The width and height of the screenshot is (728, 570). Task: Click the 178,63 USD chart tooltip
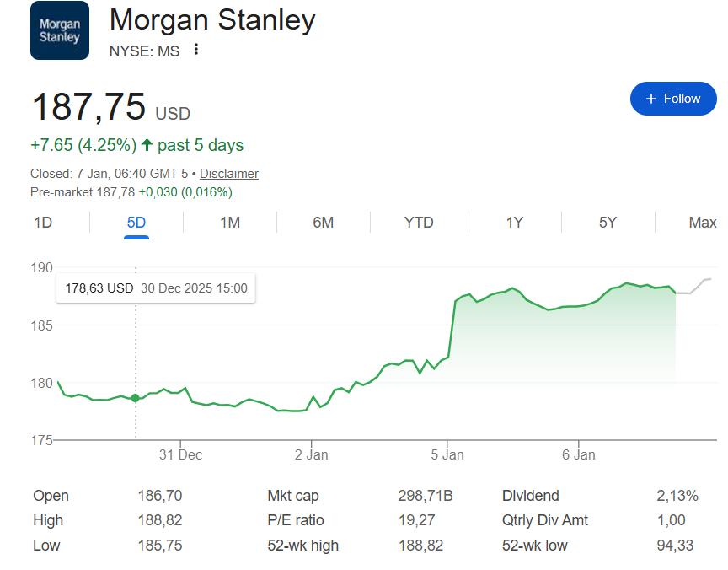pos(156,288)
